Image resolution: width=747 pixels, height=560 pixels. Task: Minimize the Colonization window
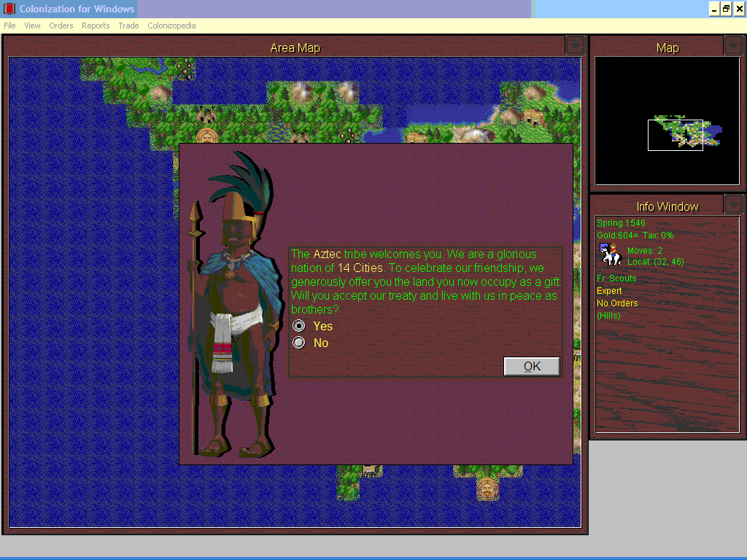point(714,9)
